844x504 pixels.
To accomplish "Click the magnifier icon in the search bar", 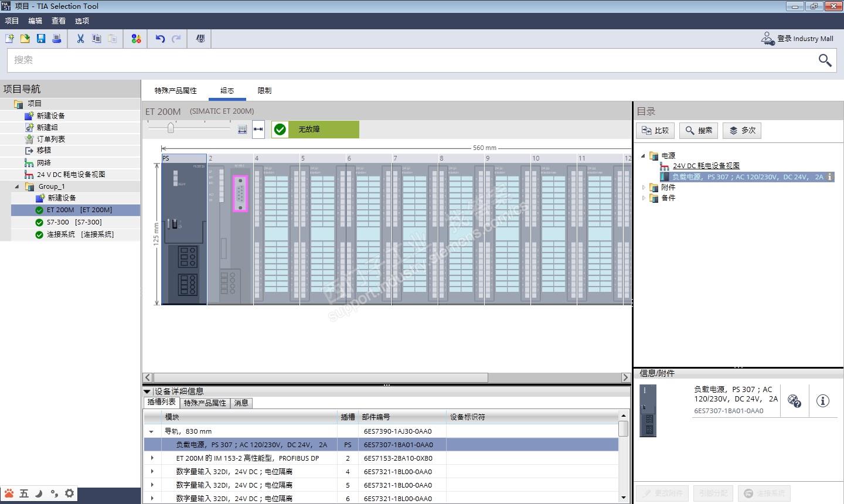I will (x=825, y=60).
